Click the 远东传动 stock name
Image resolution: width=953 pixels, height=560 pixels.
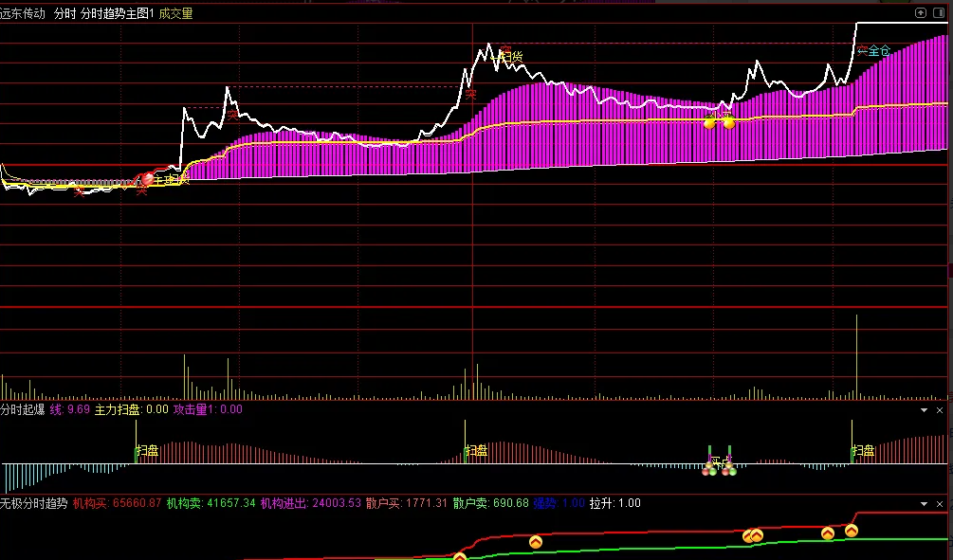tap(23, 13)
